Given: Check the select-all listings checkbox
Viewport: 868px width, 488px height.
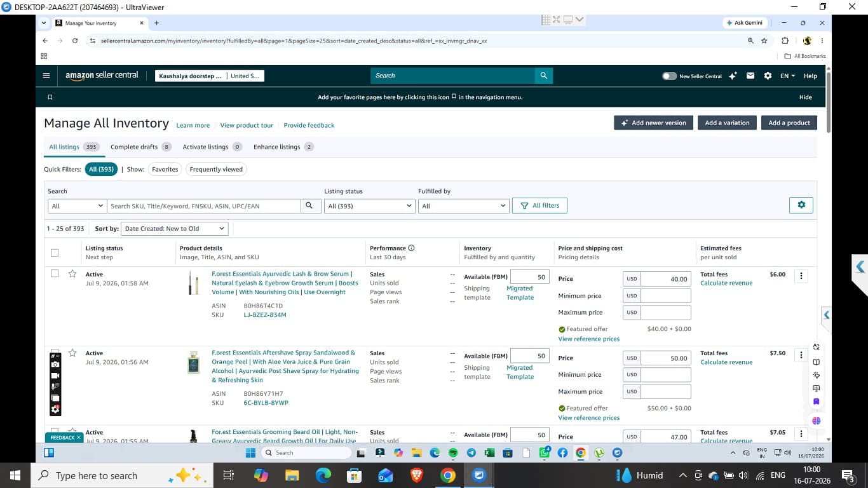Looking at the screenshot, I should (55, 252).
